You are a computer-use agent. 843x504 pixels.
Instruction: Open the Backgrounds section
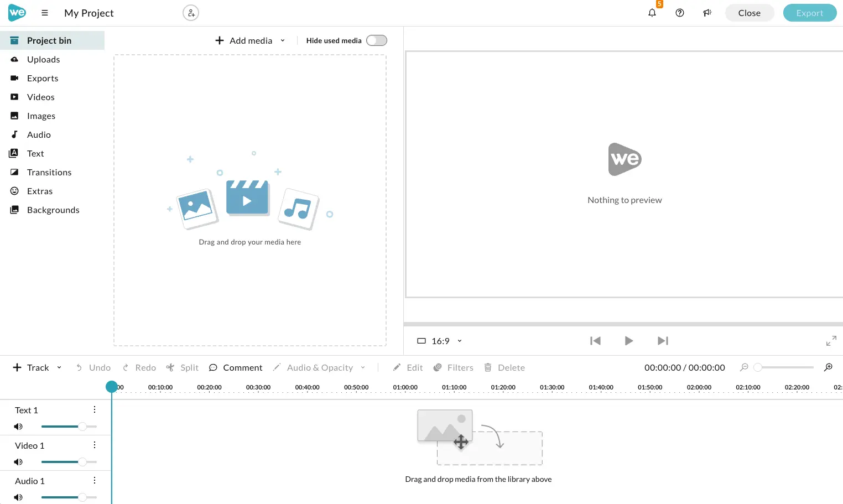point(52,210)
